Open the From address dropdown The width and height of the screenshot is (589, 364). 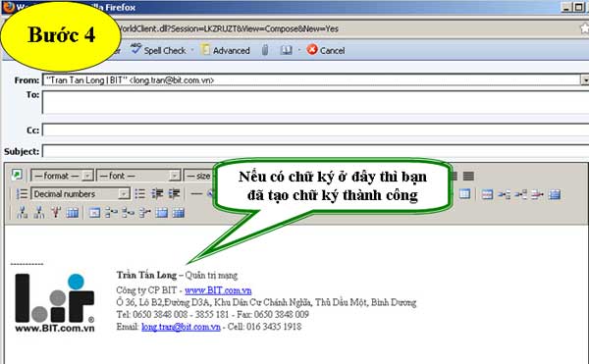coord(585,79)
